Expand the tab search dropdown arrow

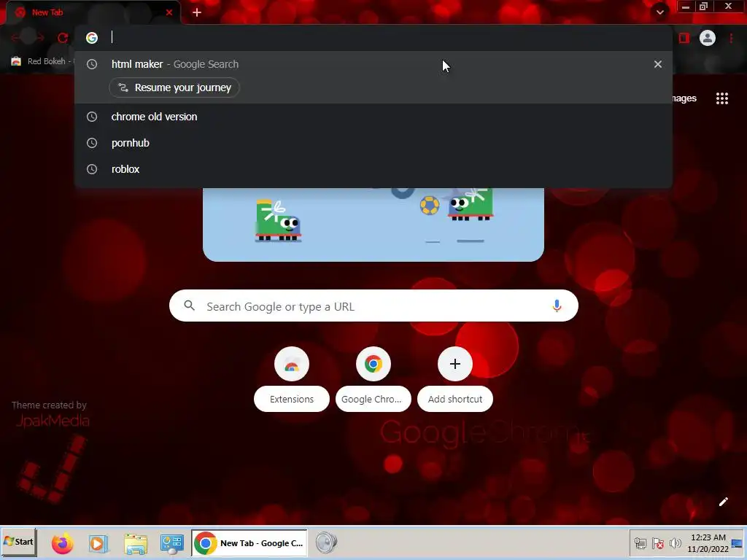pyautogui.click(x=659, y=12)
